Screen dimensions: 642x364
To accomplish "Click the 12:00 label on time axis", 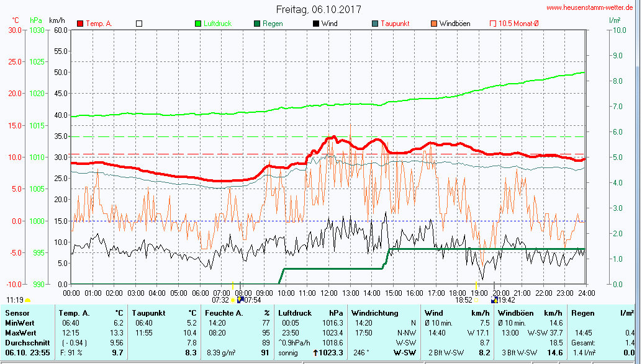I will 329,293.
